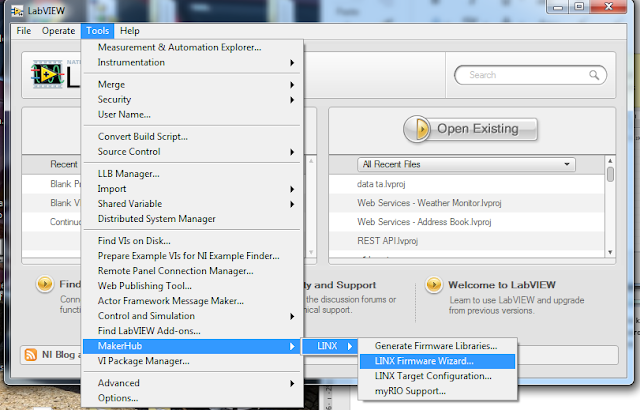Select Find LabVIEW Add-ons
Screen dimensions: 640x410
[x=192, y=331]
